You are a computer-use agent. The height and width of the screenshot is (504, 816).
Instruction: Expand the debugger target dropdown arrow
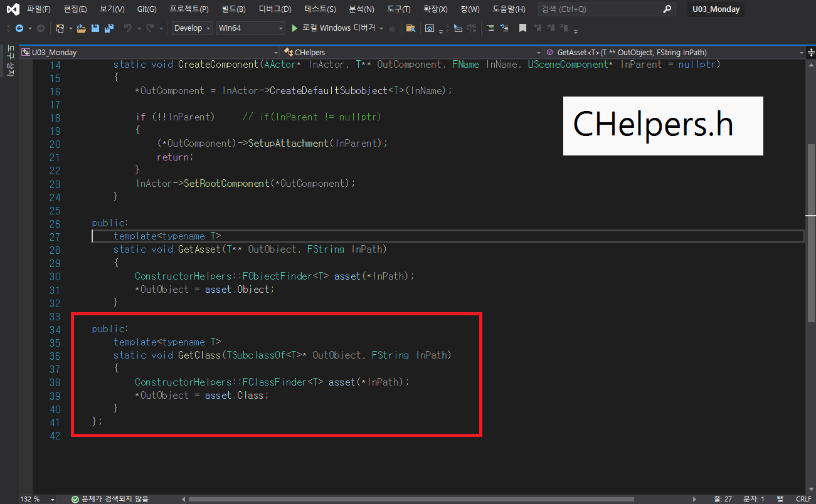point(381,29)
